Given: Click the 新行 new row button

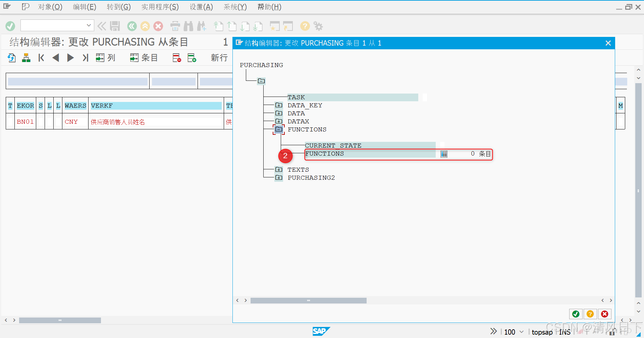Looking at the screenshot, I should click(219, 58).
